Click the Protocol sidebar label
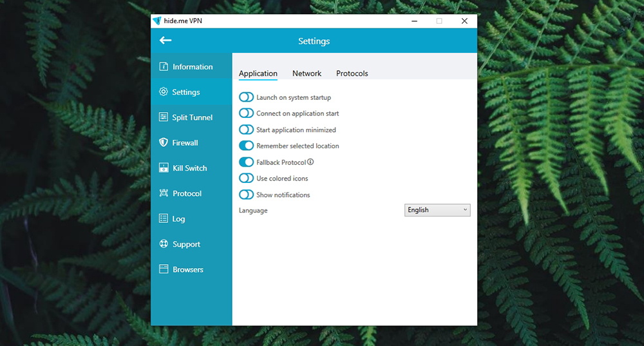The image size is (644, 346). coord(187,193)
